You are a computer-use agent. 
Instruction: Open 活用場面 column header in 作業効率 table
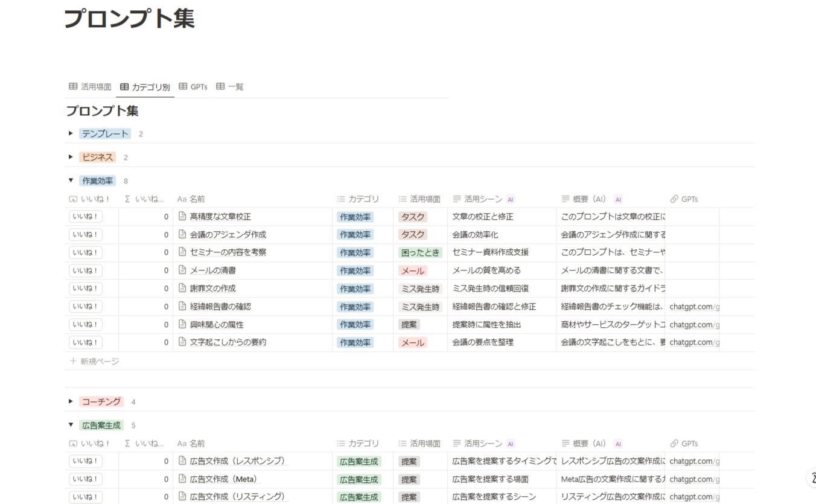420,199
